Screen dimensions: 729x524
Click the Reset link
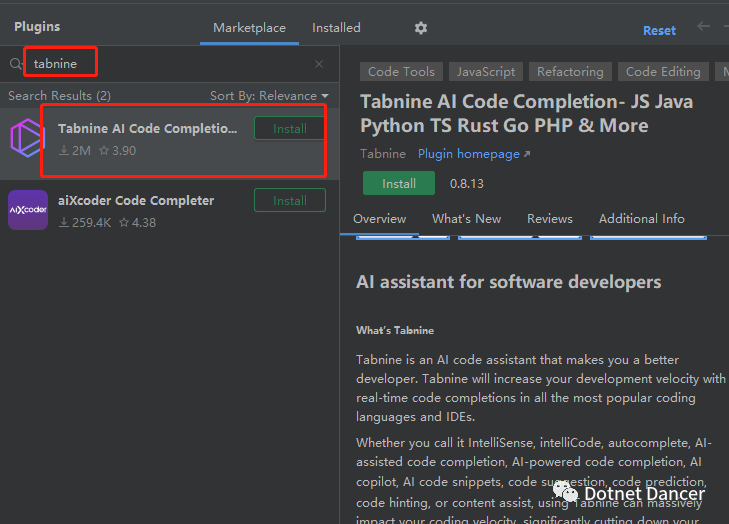659,31
